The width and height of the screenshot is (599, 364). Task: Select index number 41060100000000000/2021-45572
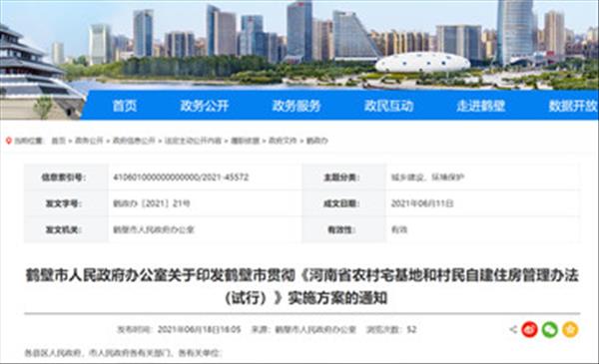coord(181,178)
